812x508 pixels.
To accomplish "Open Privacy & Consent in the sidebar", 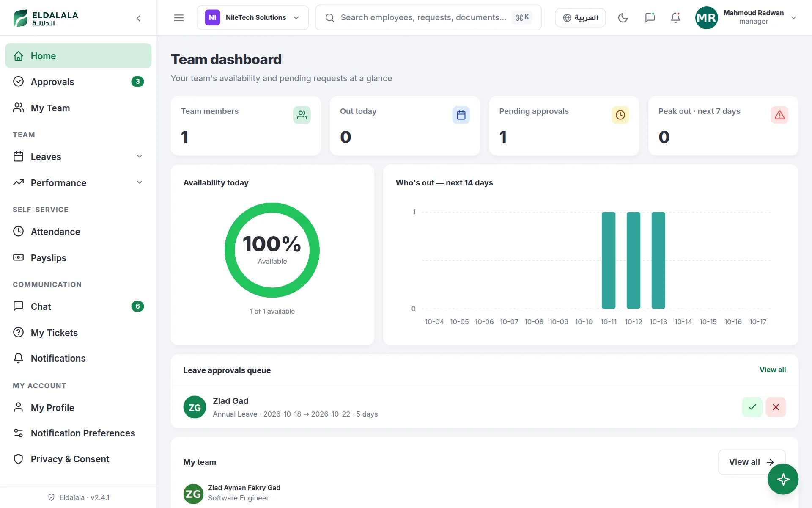I will 78,459.
